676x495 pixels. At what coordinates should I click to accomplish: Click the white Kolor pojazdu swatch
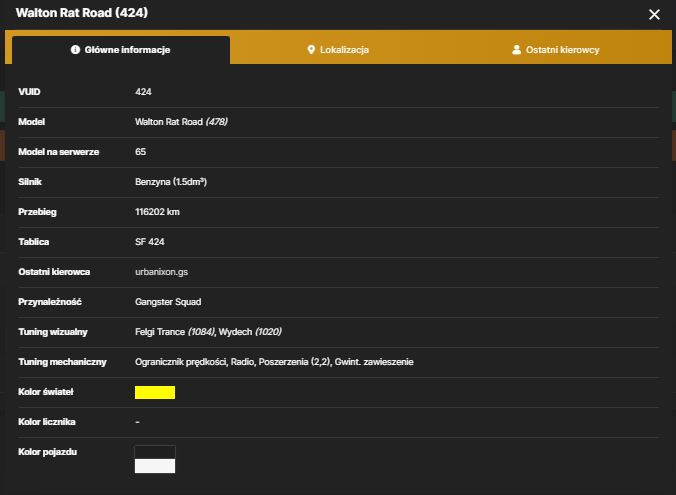pyautogui.click(x=155, y=466)
